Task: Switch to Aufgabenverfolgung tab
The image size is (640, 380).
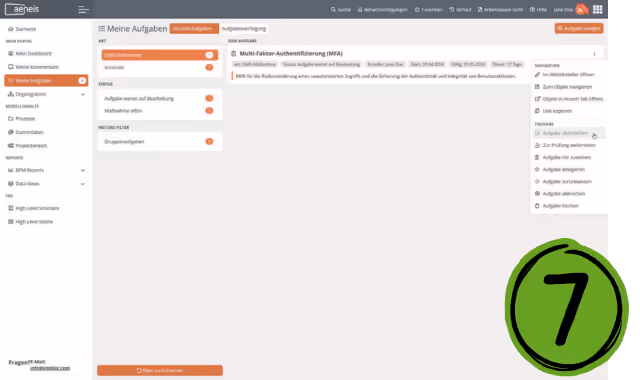Action: tap(244, 29)
